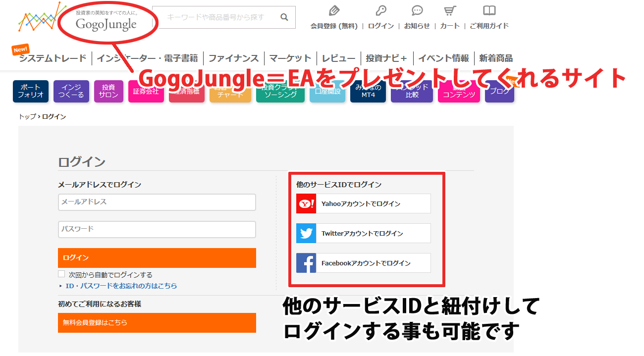Open the user guide book icon
Screen dimensions: 644x356
(x=489, y=10)
